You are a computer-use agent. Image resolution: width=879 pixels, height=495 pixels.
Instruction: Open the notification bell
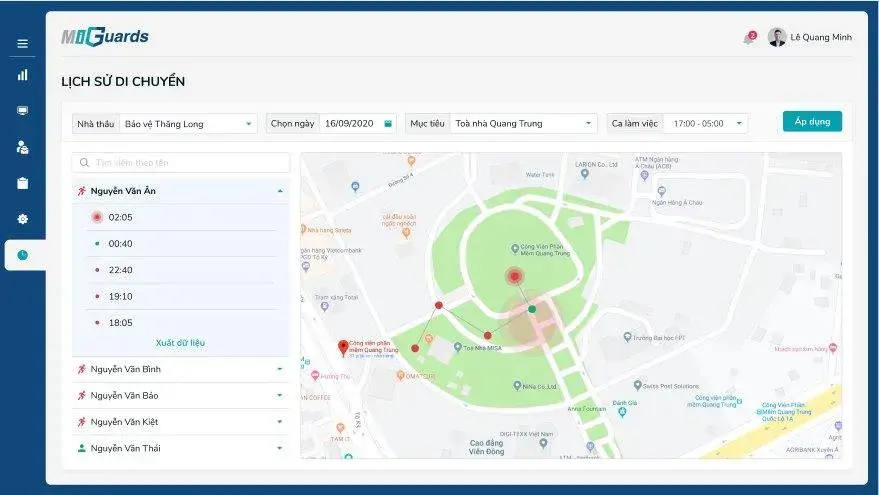[749, 38]
